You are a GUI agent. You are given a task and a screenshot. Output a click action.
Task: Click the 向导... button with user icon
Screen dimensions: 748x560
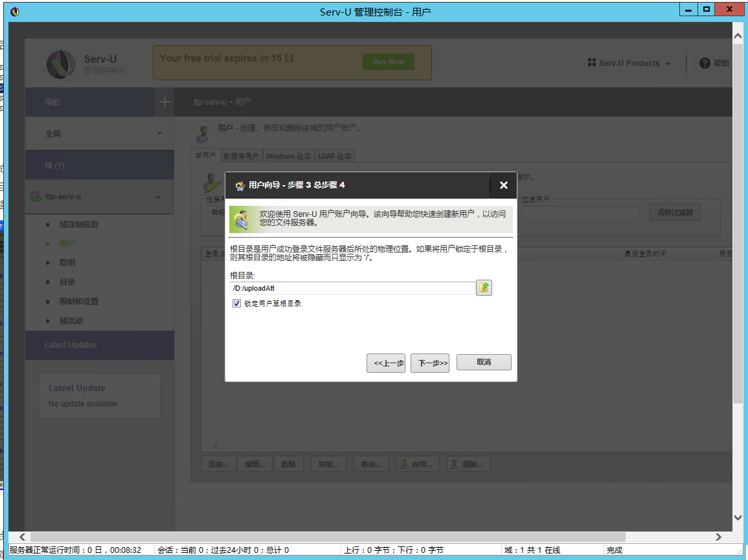point(418,464)
